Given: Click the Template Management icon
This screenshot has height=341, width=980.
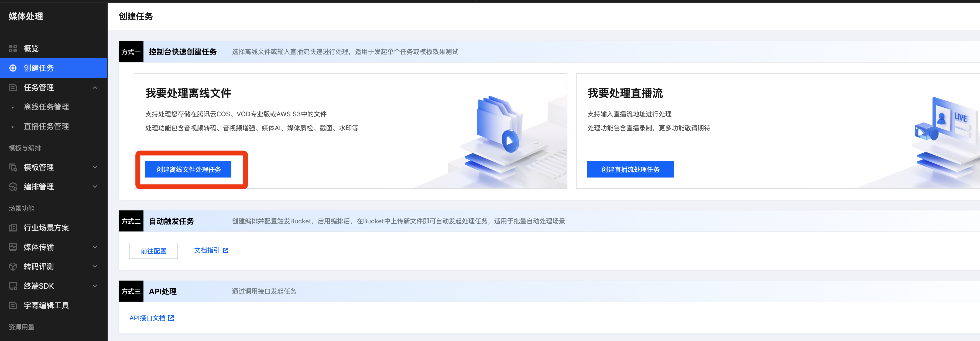Looking at the screenshot, I should 13,167.
